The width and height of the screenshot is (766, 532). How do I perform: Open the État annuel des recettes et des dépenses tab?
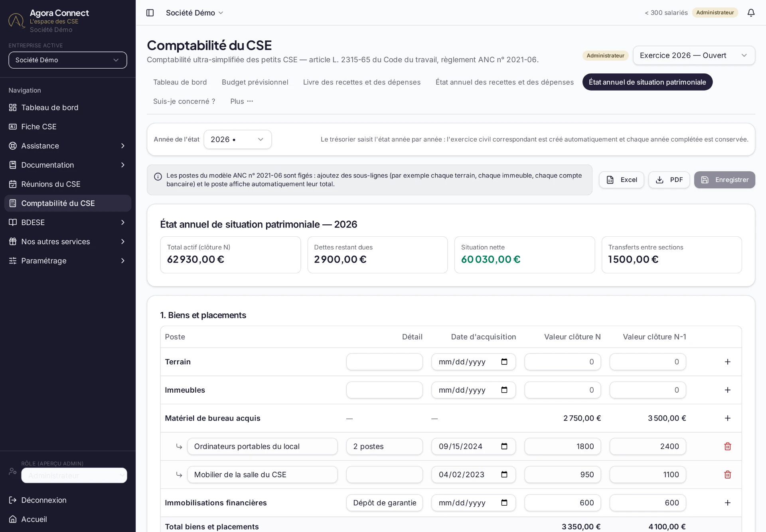point(505,82)
